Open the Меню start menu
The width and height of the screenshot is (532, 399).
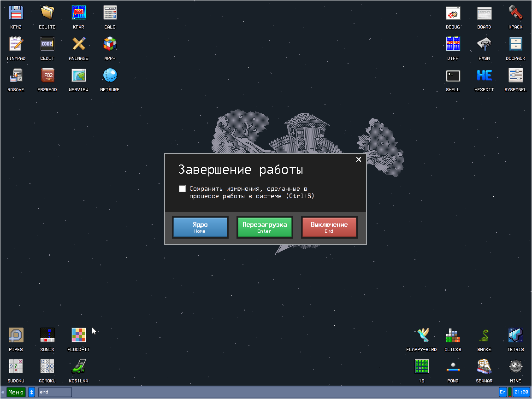(16, 392)
